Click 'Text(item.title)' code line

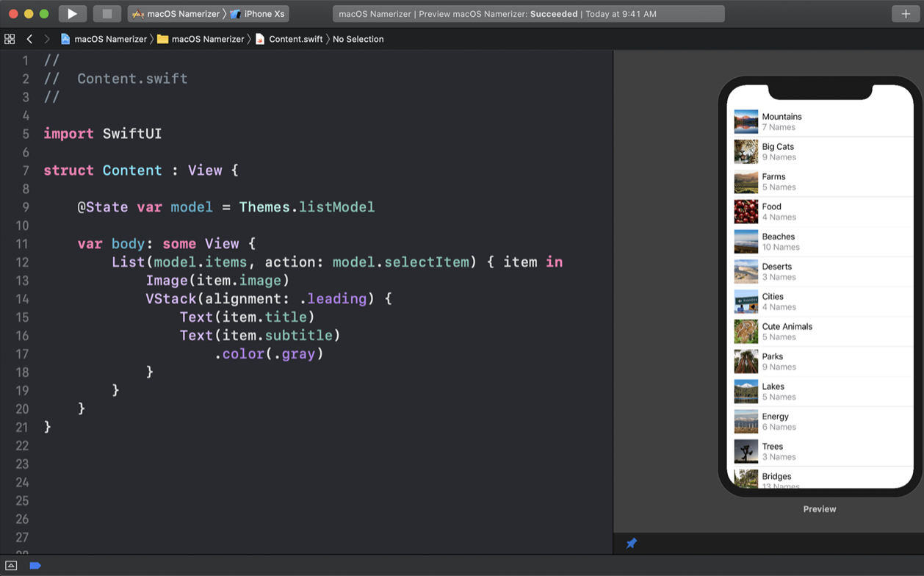tap(247, 317)
